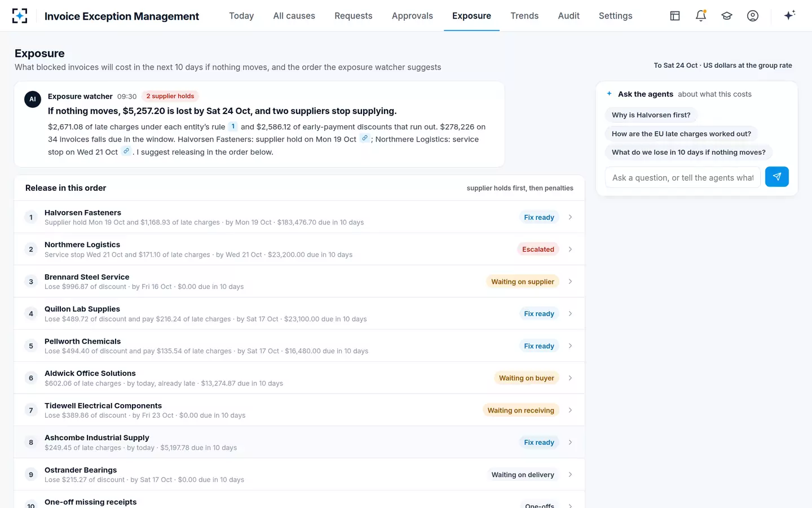Image resolution: width=812 pixels, height=508 pixels.
Task: Open the All causes tab
Action: [x=294, y=16]
